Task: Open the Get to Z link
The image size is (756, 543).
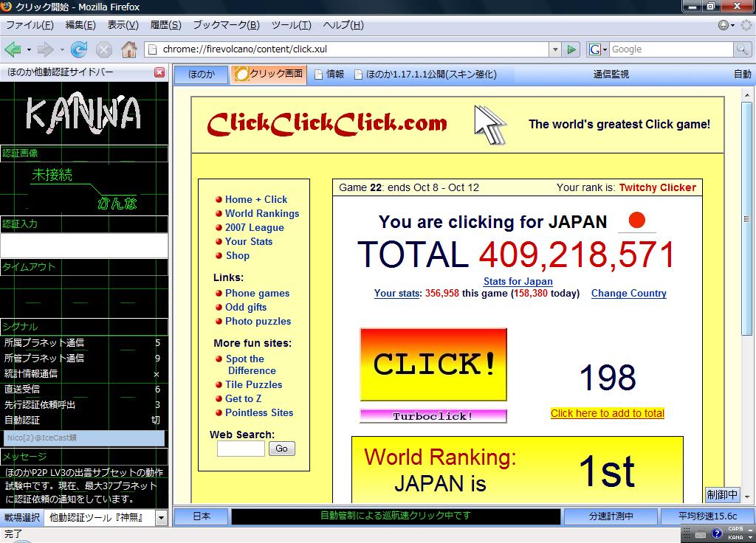Action: coord(243,398)
